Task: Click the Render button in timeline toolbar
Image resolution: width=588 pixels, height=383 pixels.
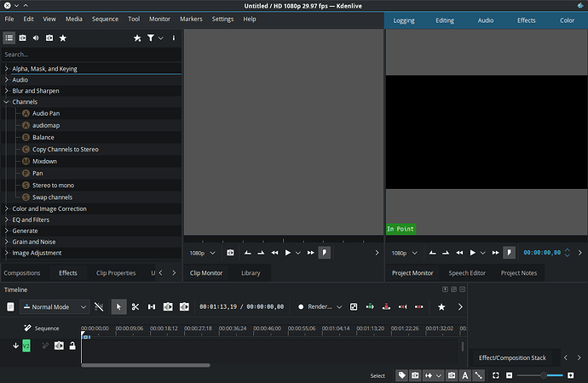Action: point(315,306)
